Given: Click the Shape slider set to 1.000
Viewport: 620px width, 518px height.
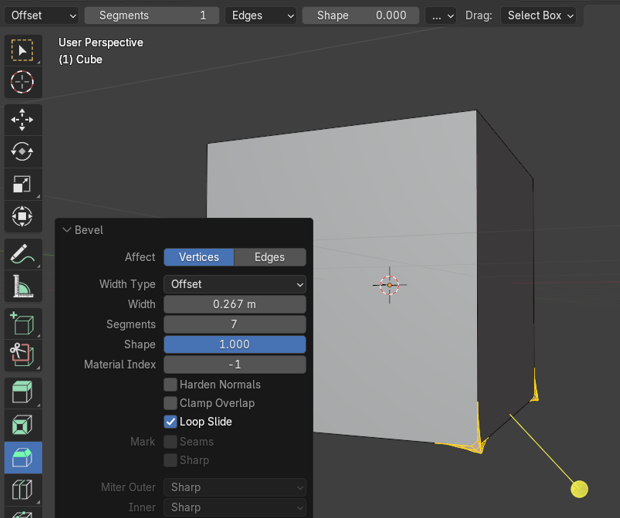Looking at the screenshot, I should click(x=235, y=344).
